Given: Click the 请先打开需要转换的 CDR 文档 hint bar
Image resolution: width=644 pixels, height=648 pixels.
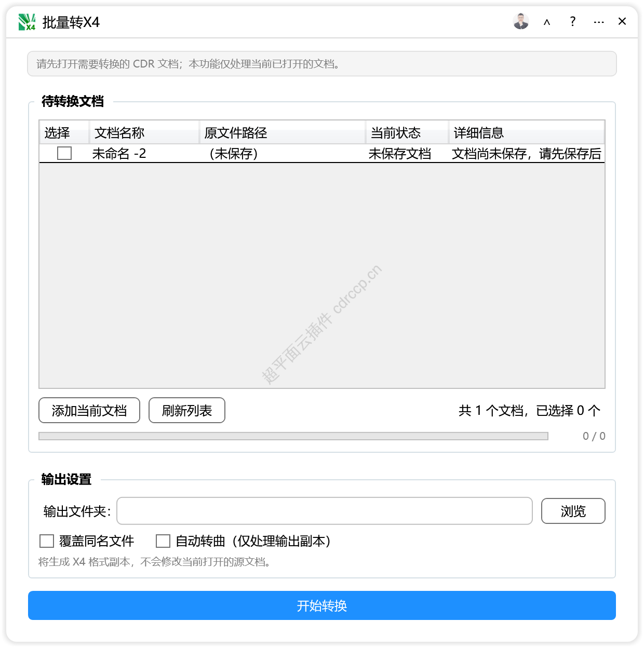Looking at the screenshot, I should (322, 64).
